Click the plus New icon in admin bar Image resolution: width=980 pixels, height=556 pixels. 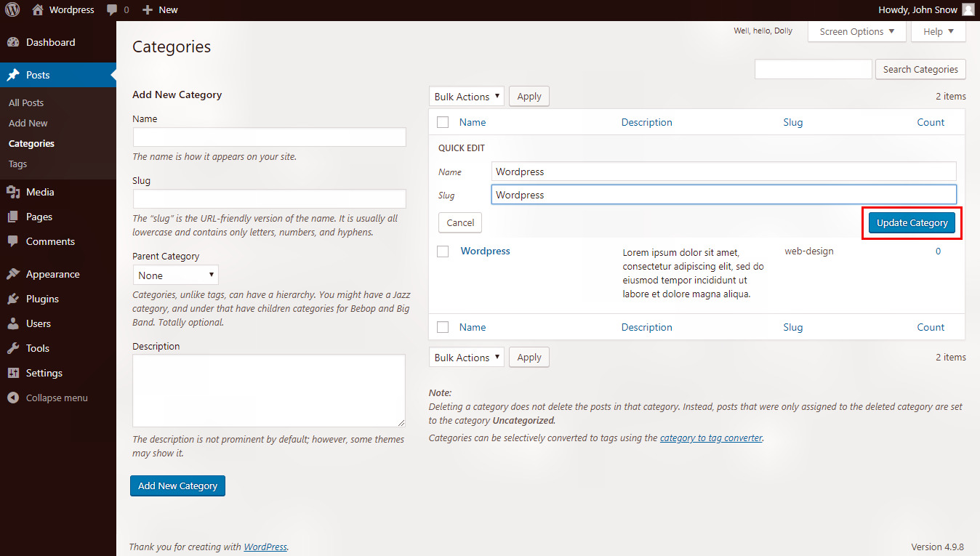tap(148, 9)
